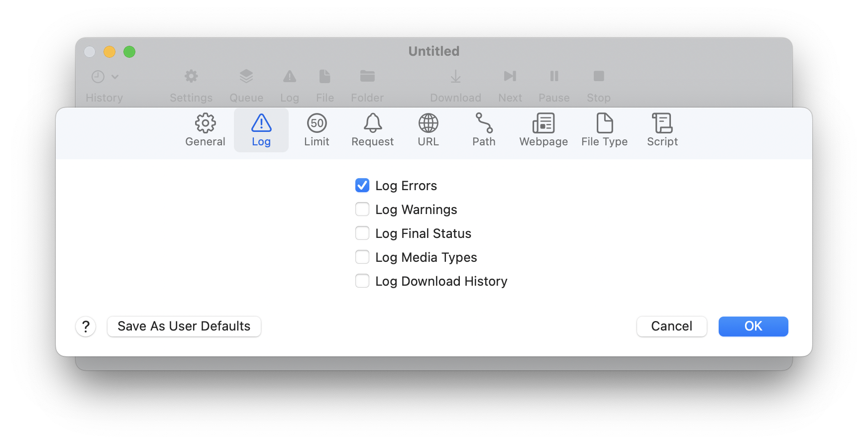868x444 pixels.
Task: Select the Path settings icon
Action: click(484, 123)
